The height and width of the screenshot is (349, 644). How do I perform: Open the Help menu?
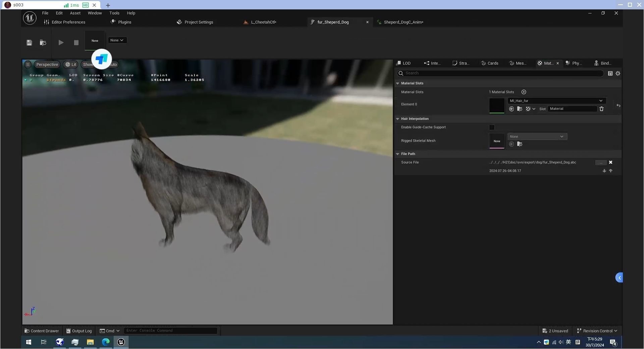pos(131,13)
